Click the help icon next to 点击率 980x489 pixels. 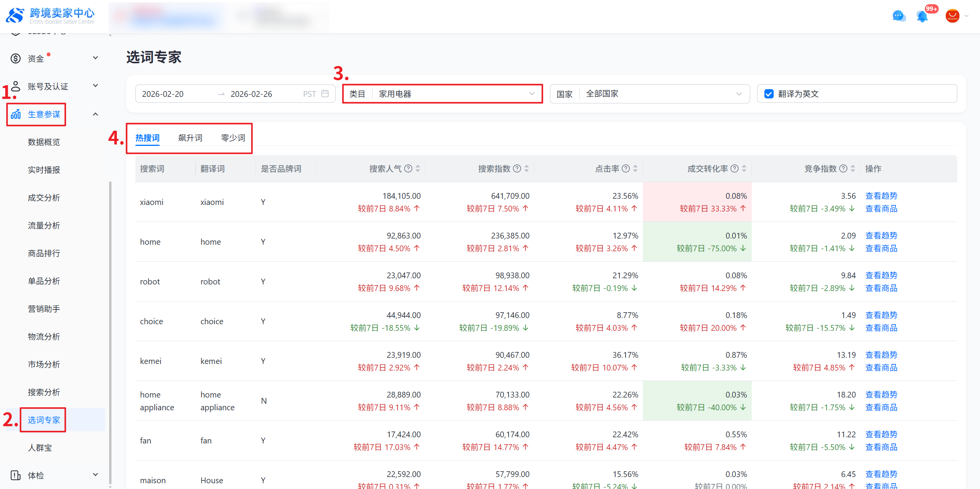[x=626, y=169]
